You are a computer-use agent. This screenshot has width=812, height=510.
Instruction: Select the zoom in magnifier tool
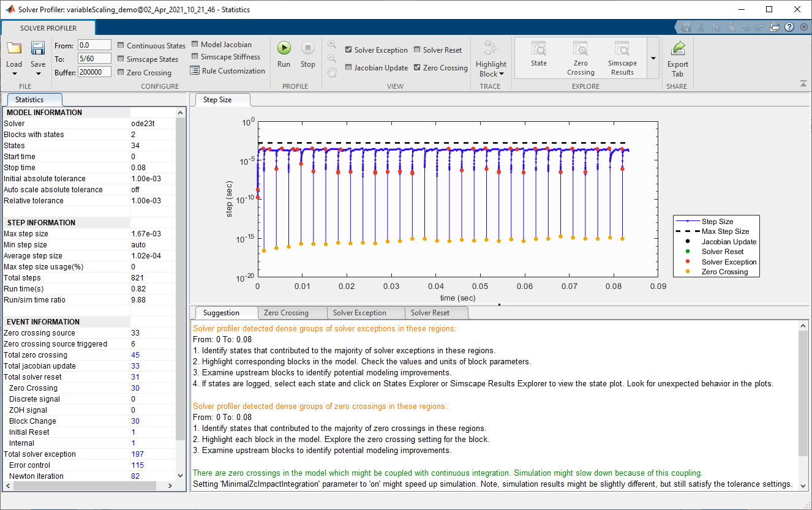coord(332,44)
